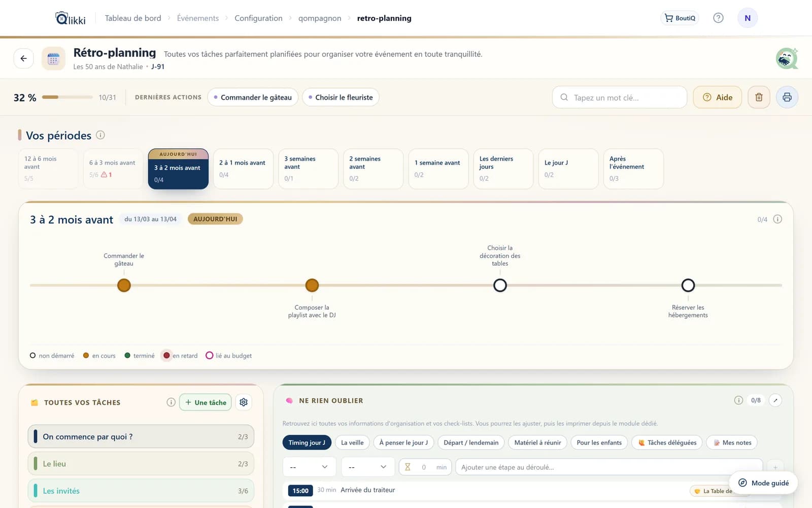Screen dimensions: 812x508
Task: Go back with the arrow button
Action: point(24,58)
